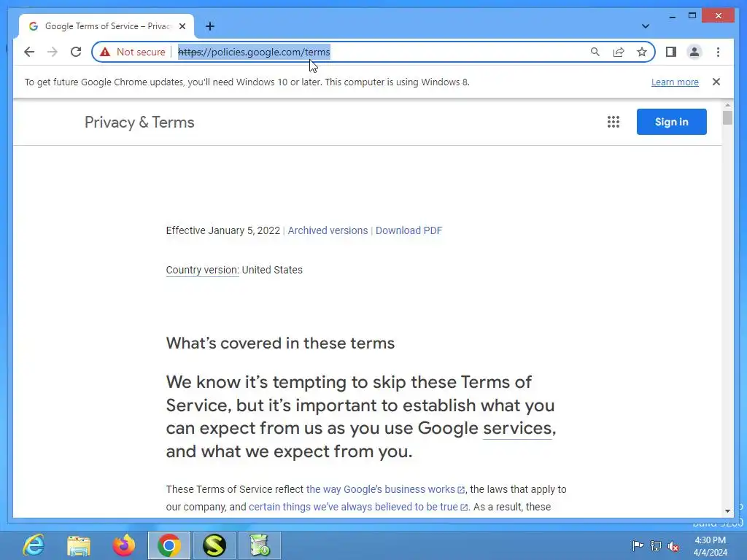Click the page scrollbar up arrow
Screen dimensions: 747x560
pos(727,105)
